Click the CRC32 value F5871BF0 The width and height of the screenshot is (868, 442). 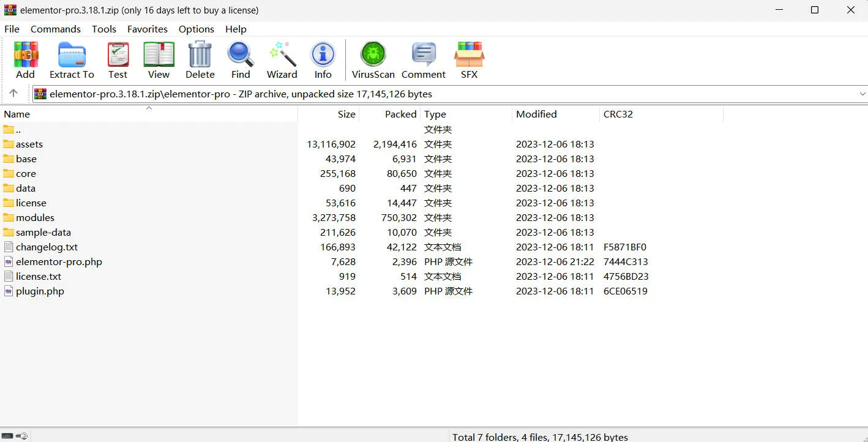tap(625, 247)
